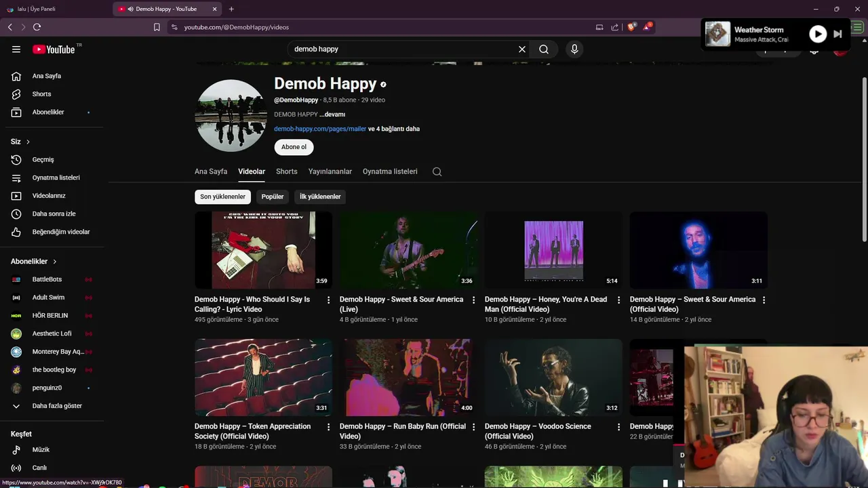This screenshot has width=868, height=488.
Task: Open options menu for Token Appreciation Society video
Action: 329,427
